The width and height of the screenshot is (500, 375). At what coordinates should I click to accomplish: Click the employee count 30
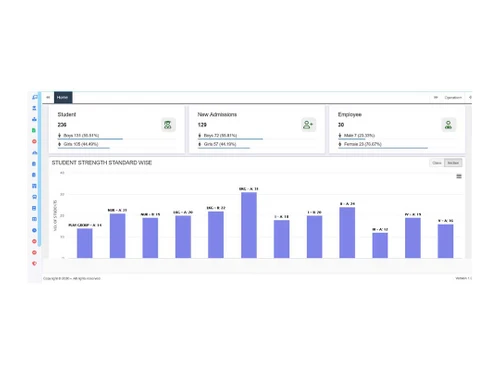[341, 125]
